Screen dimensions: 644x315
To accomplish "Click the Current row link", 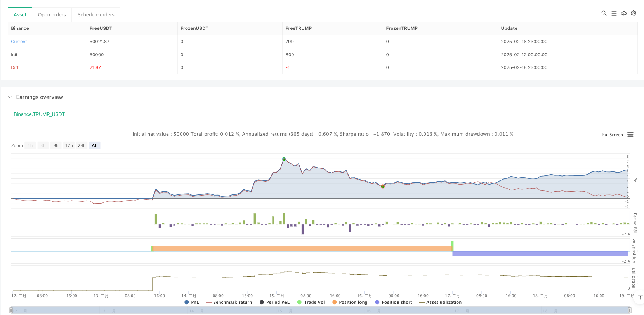I will click(x=19, y=42).
